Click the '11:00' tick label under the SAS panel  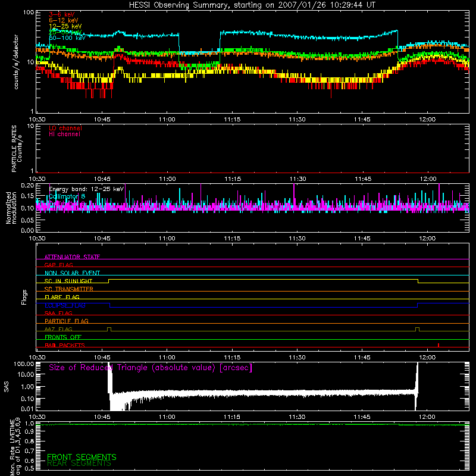click(x=167, y=417)
